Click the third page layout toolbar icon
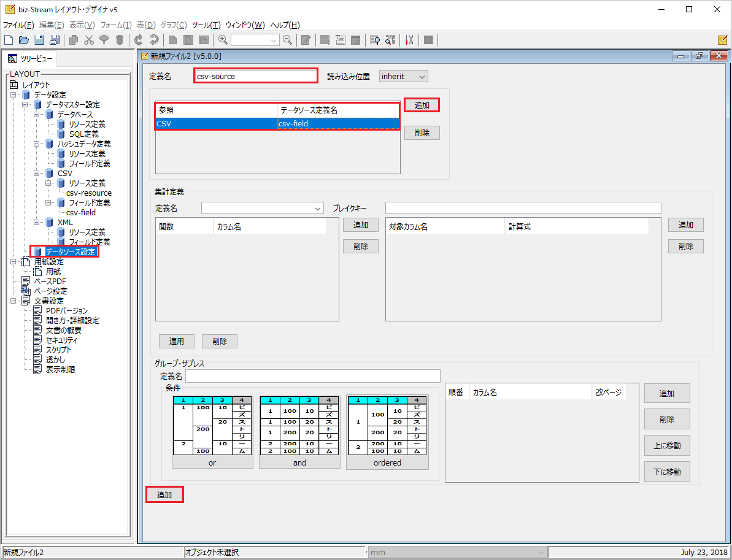 click(x=204, y=40)
